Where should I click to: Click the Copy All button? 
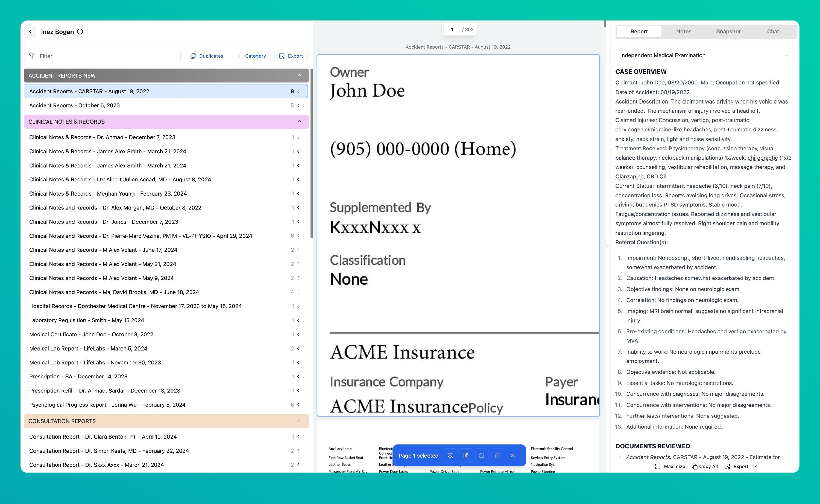[705, 466]
